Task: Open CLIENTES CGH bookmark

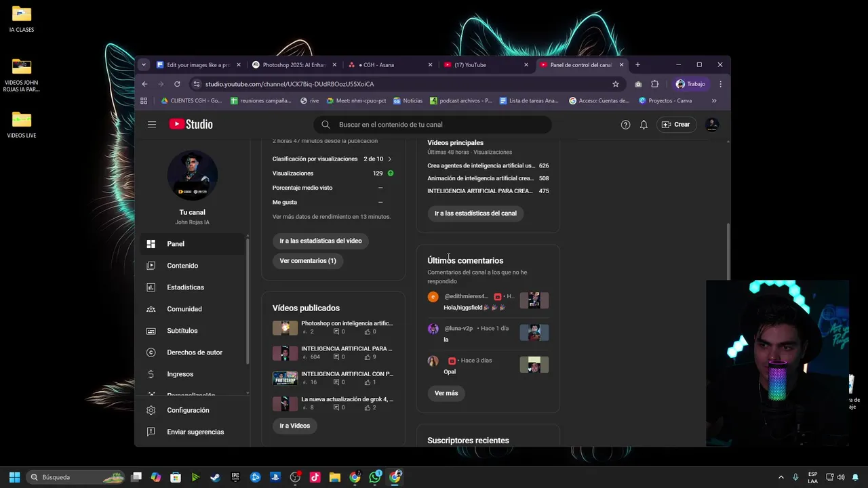Action: pyautogui.click(x=192, y=101)
